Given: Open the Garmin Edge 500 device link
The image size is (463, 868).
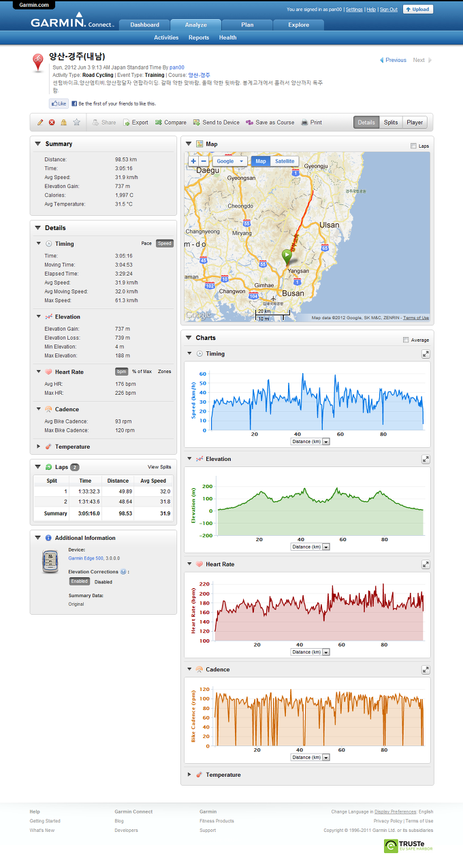Looking at the screenshot, I should (x=86, y=558).
